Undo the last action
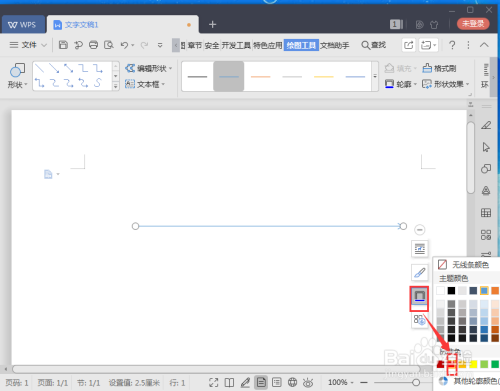500x391 pixels. [124, 45]
